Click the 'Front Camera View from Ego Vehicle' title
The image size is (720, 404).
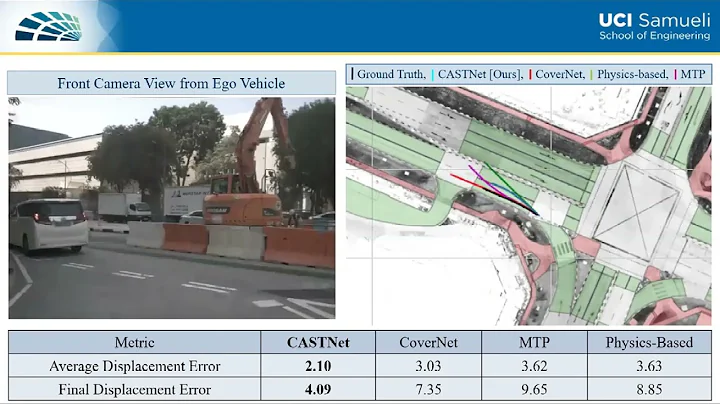click(x=171, y=84)
